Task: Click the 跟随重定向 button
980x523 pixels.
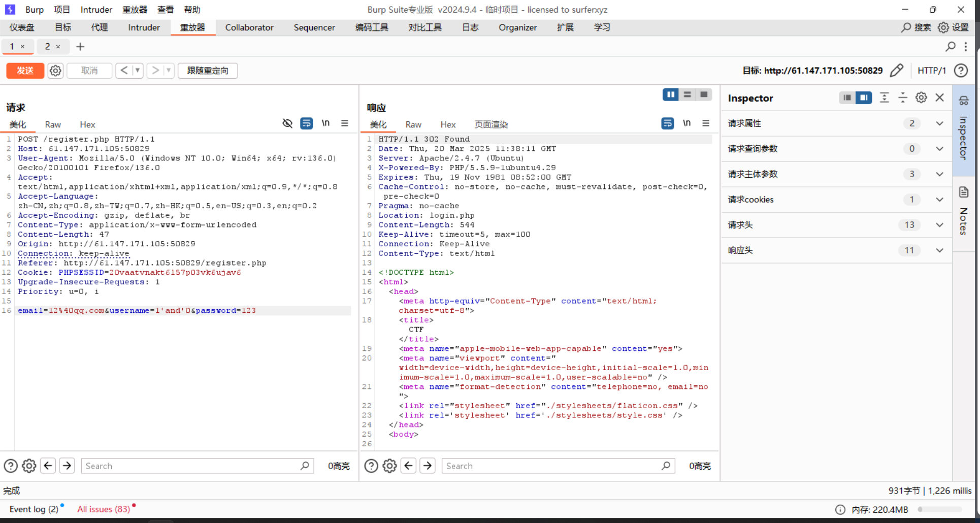Action: (x=208, y=71)
